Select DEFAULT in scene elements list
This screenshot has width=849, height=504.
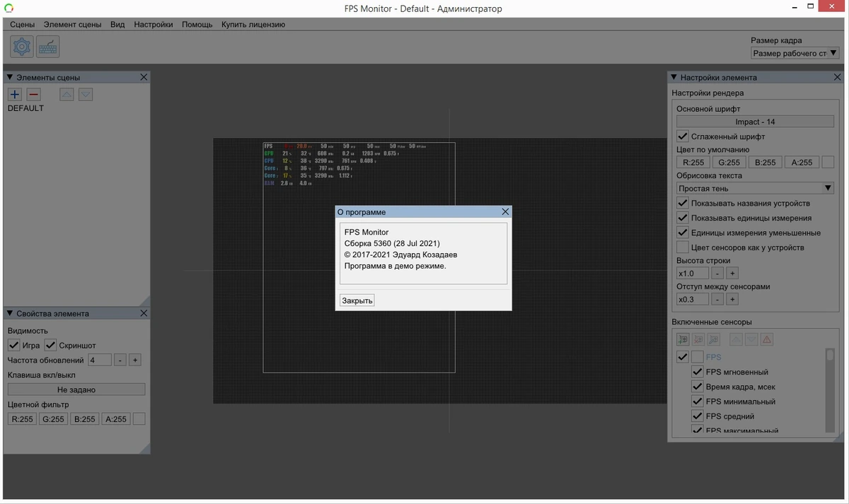(25, 108)
